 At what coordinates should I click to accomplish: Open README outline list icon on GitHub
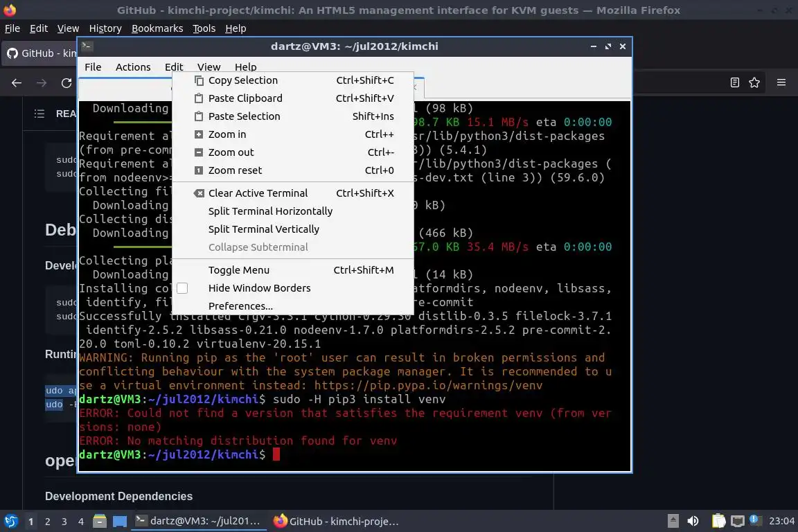(x=39, y=114)
